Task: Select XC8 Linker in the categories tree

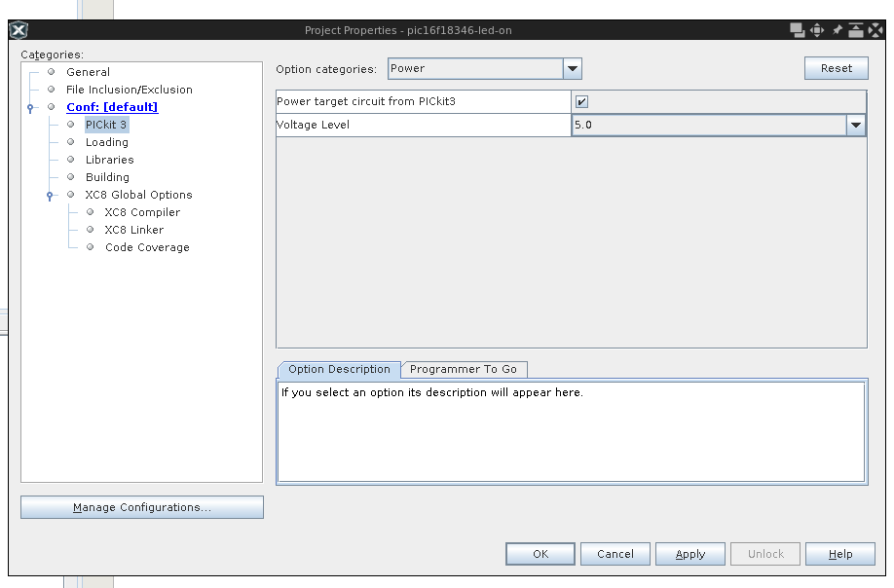Action: pos(133,230)
